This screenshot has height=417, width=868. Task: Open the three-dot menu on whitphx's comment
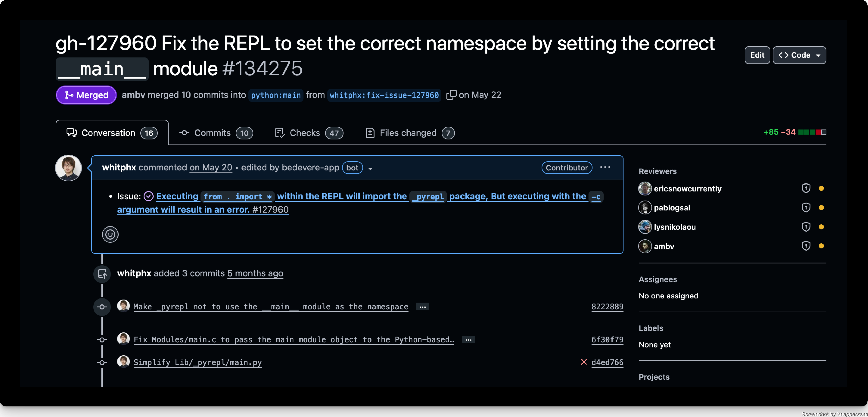(x=605, y=167)
